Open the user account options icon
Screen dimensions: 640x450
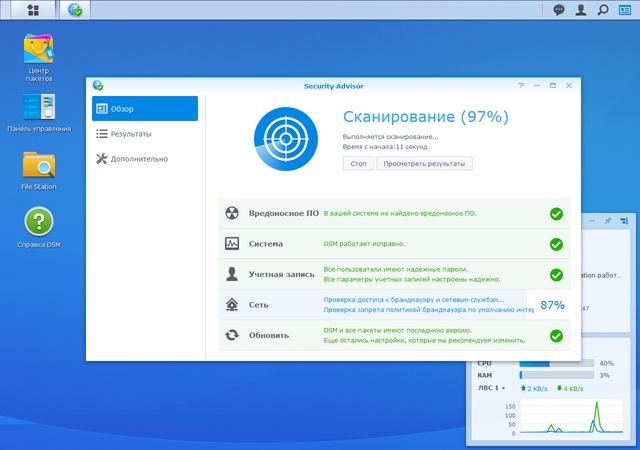(x=581, y=10)
